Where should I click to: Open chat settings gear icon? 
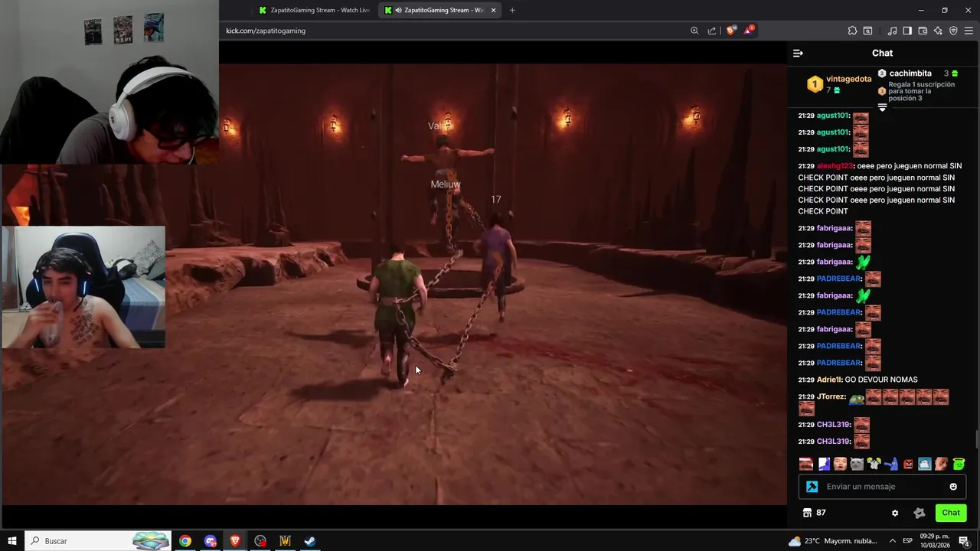coord(895,513)
